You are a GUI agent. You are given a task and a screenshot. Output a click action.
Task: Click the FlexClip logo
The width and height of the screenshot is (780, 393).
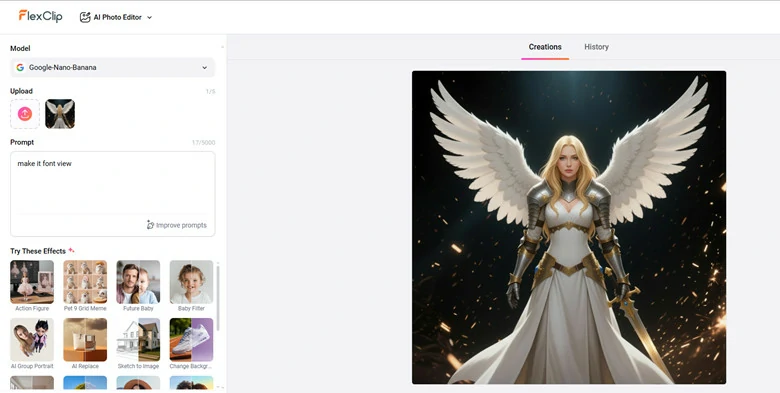click(x=40, y=16)
